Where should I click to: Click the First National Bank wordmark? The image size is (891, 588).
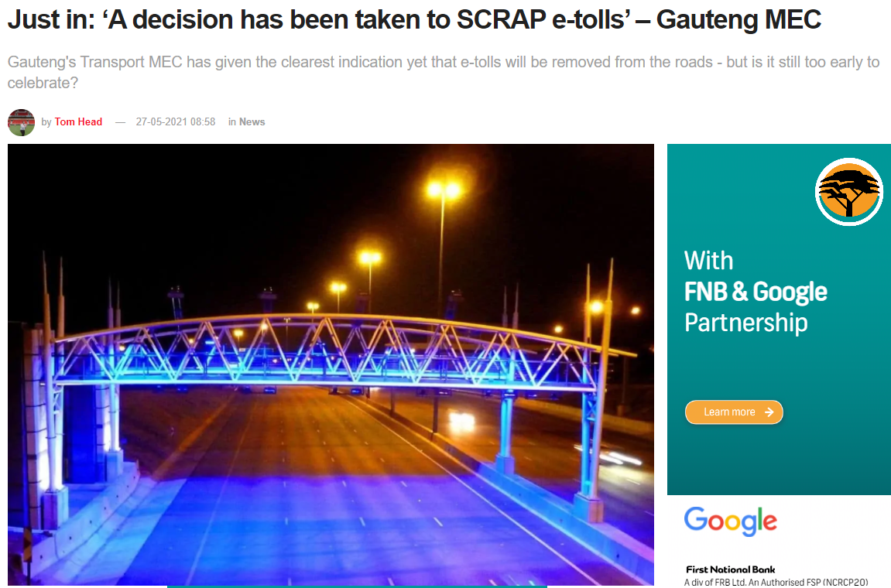click(730, 569)
